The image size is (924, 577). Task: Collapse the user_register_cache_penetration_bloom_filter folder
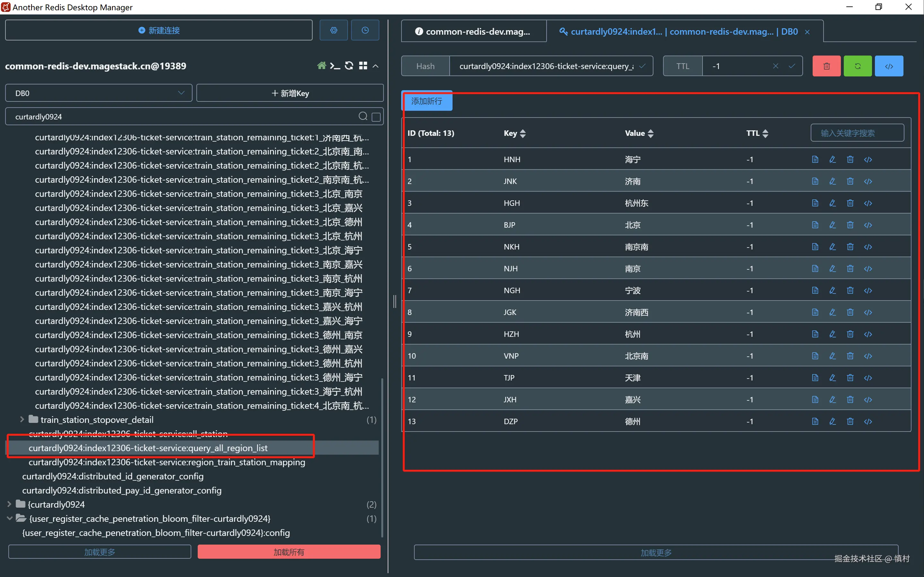click(10, 518)
